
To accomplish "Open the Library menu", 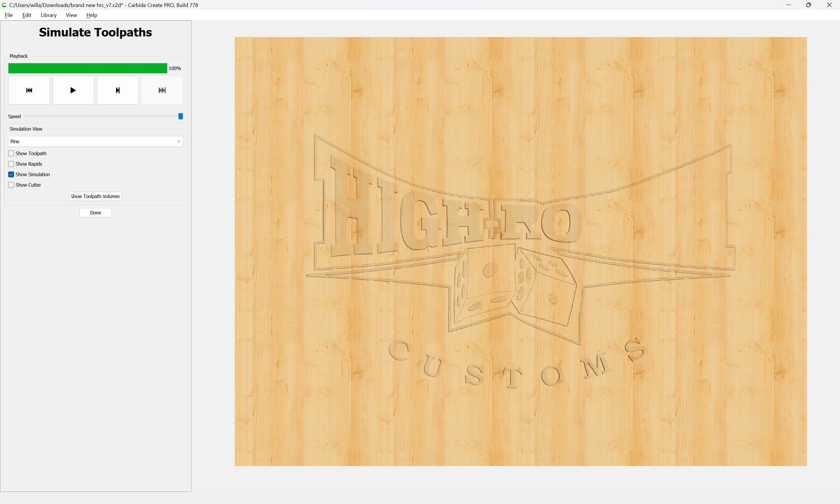I will (49, 15).
